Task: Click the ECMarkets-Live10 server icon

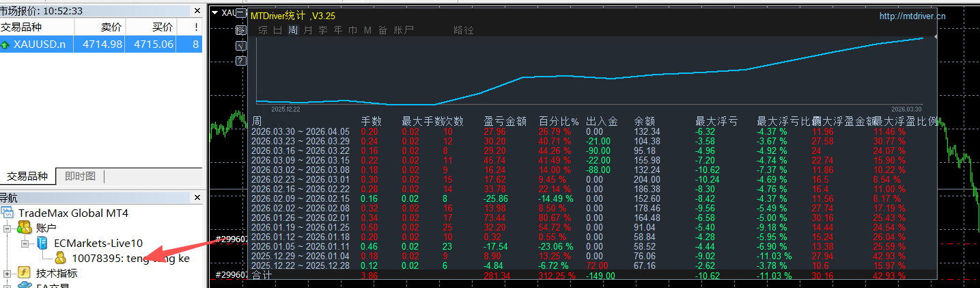Action: tap(42, 243)
